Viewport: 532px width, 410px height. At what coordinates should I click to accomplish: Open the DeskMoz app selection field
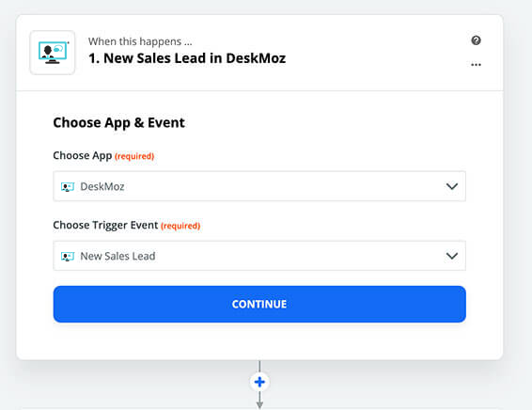coord(259,186)
